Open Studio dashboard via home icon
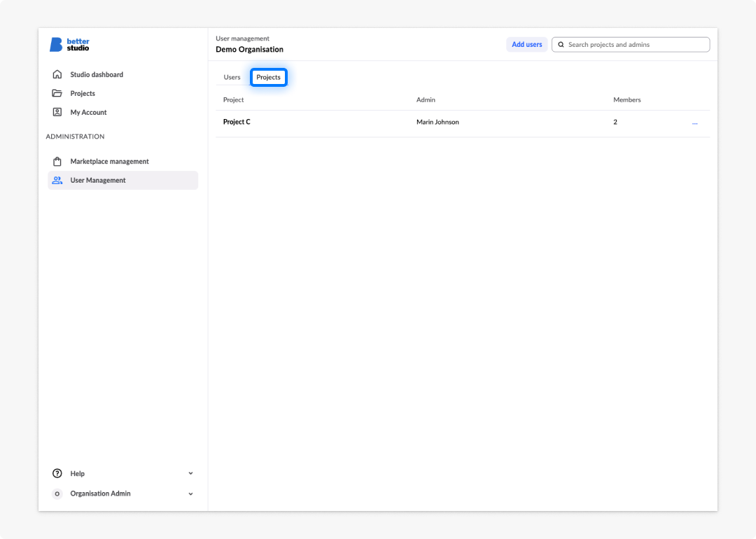The width and height of the screenshot is (756, 539). pos(57,74)
